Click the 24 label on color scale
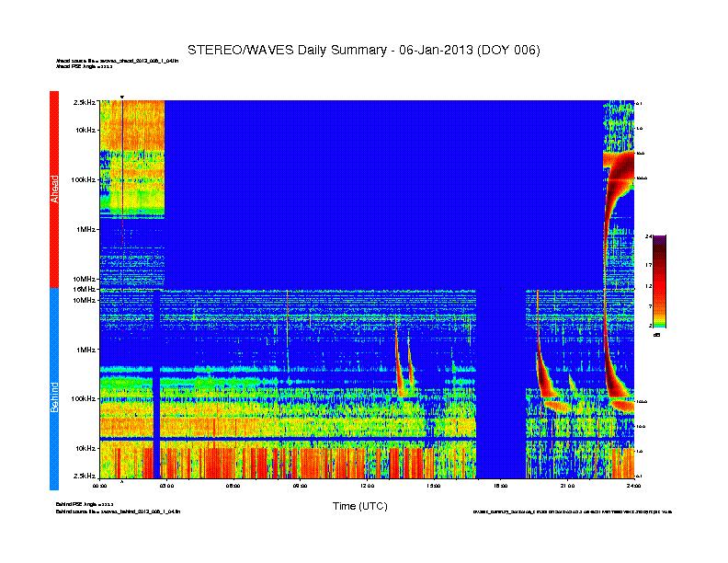Image resolution: width=728 pixels, height=563 pixels. coord(648,237)
